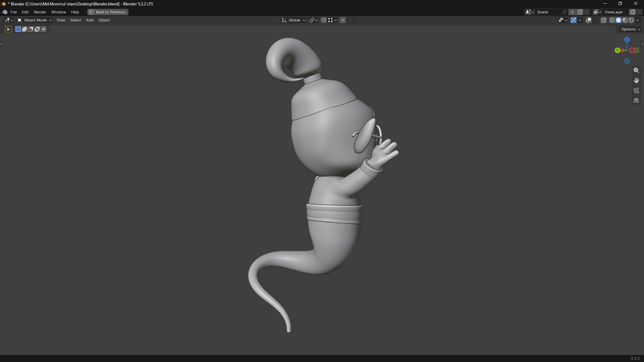Set selection mode to Intersect
The width and height of the screenshot is (644, 362).
tap(44, 29)
